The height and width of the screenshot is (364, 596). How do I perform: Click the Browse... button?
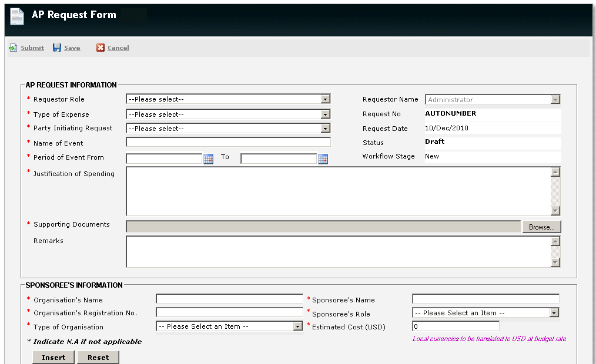tap(542, 227)
